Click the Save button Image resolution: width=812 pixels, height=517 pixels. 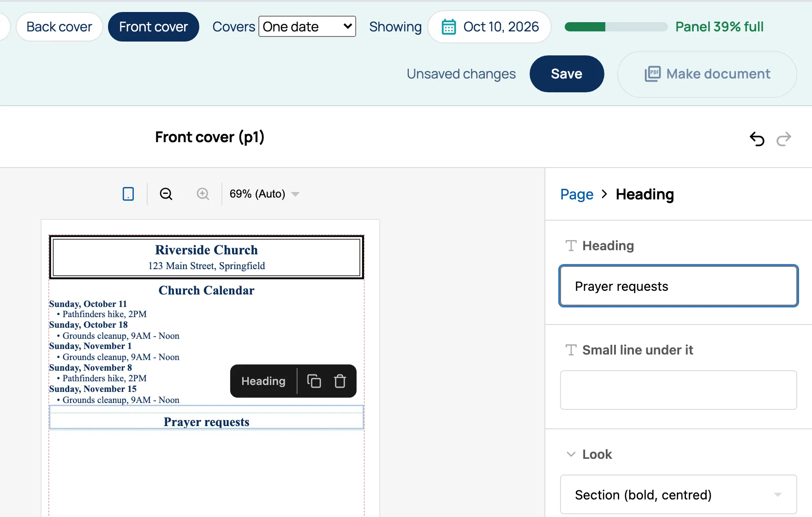point(567,74)
